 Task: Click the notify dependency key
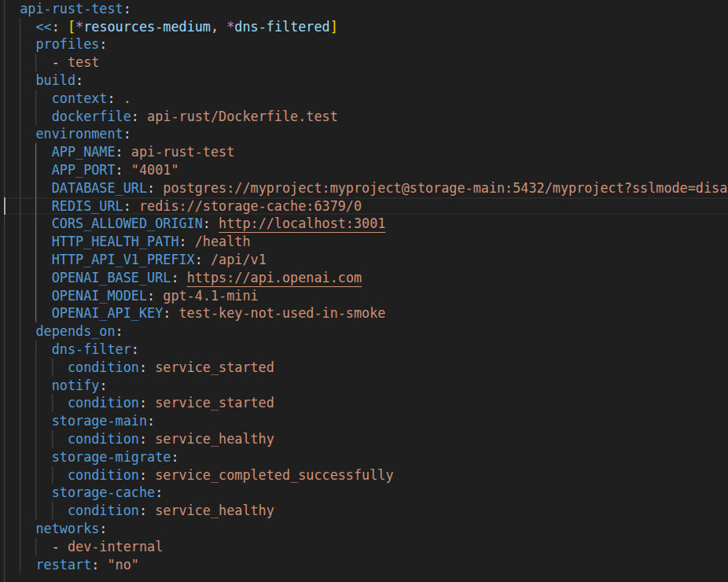pos(75,385)
